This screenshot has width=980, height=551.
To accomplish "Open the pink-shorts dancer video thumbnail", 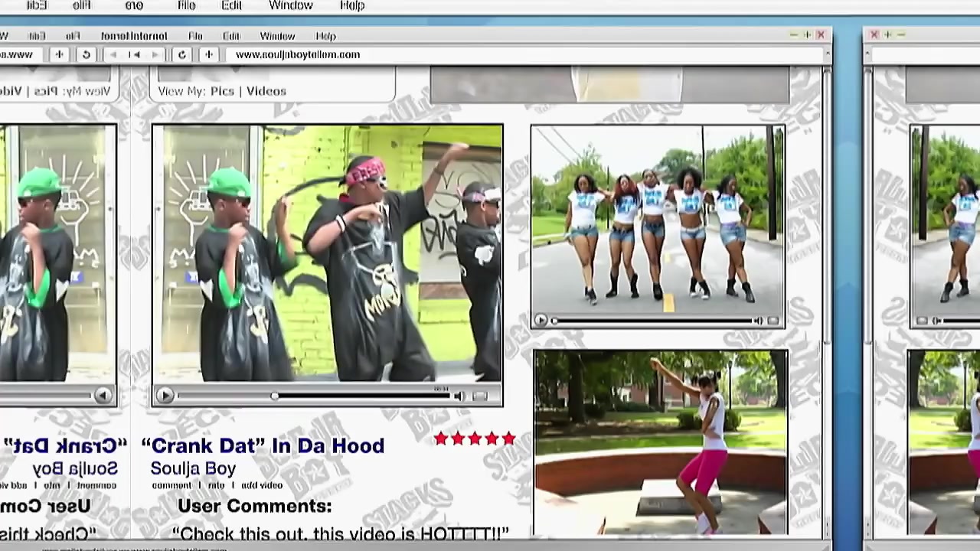I will click(661, 442).
